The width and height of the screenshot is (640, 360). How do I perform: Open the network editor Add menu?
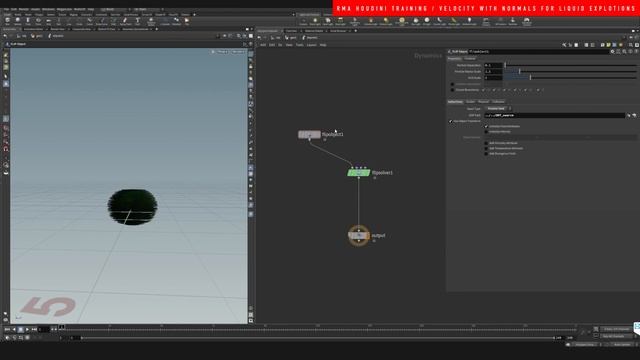(x=263, y=45)
